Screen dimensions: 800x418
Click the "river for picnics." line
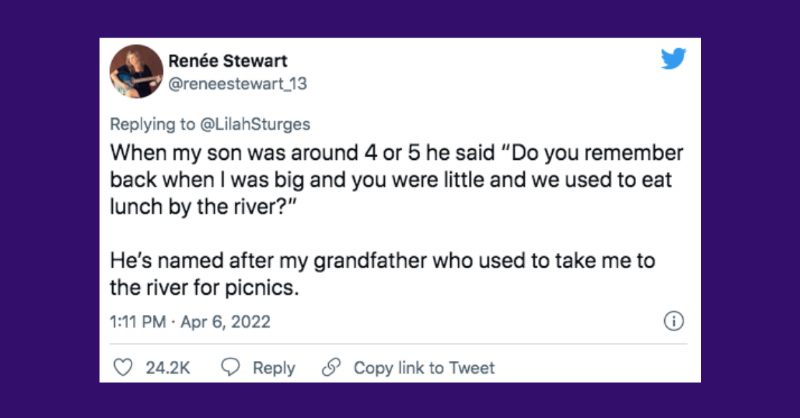196,288
